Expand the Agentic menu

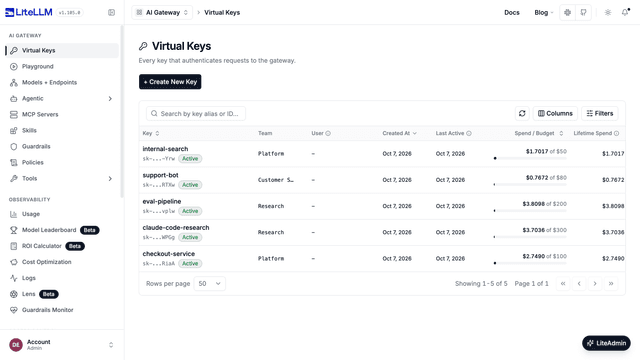(62, 98)
